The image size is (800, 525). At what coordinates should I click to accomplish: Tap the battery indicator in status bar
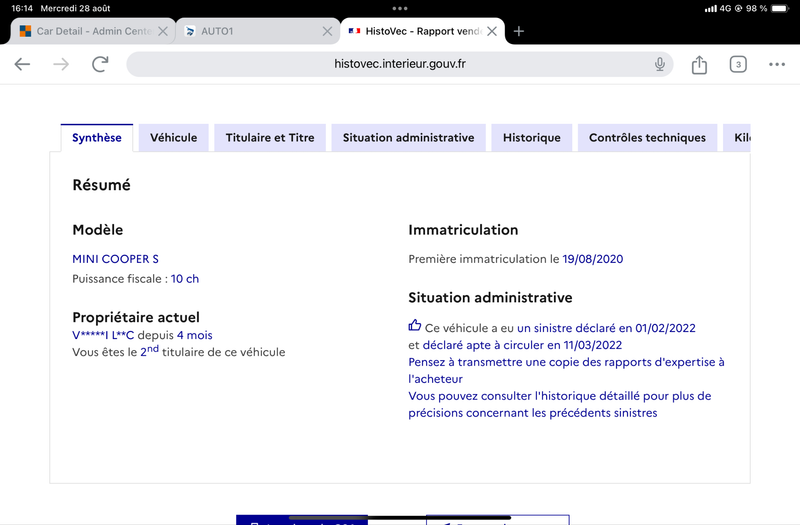coord(780,8)
